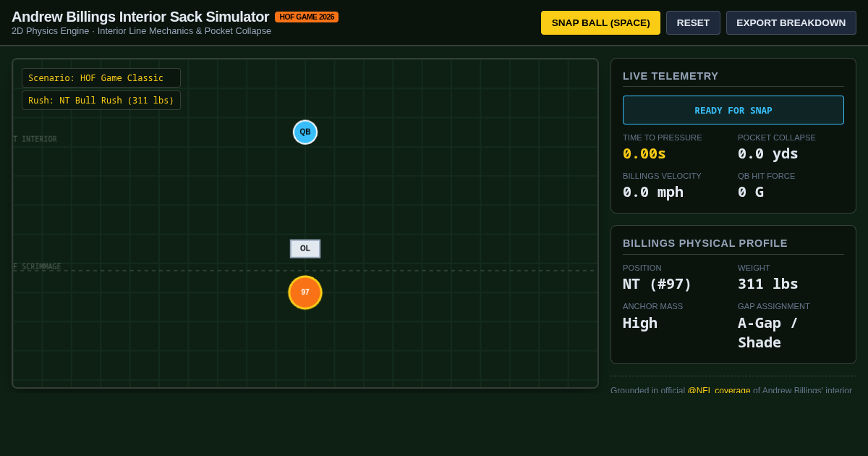Click the SNAP BALL (SPACE) button
The width and height of the screenshot is (868, 456).
[600, 22]
